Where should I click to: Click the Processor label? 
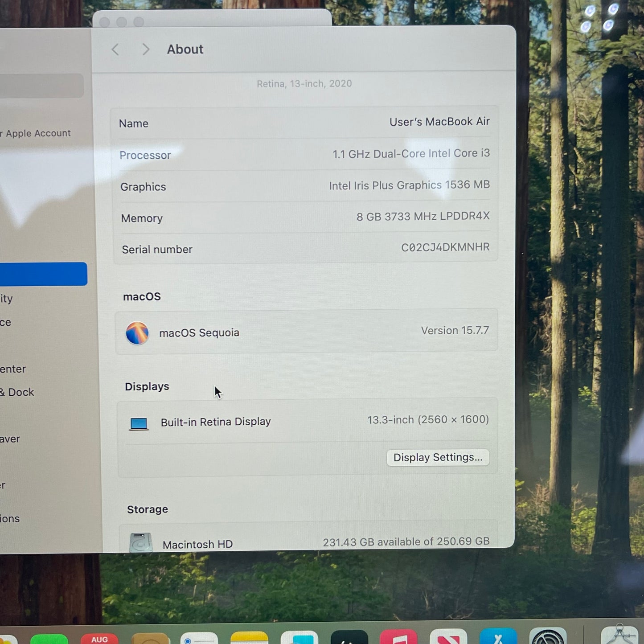(x=145, y=155)
